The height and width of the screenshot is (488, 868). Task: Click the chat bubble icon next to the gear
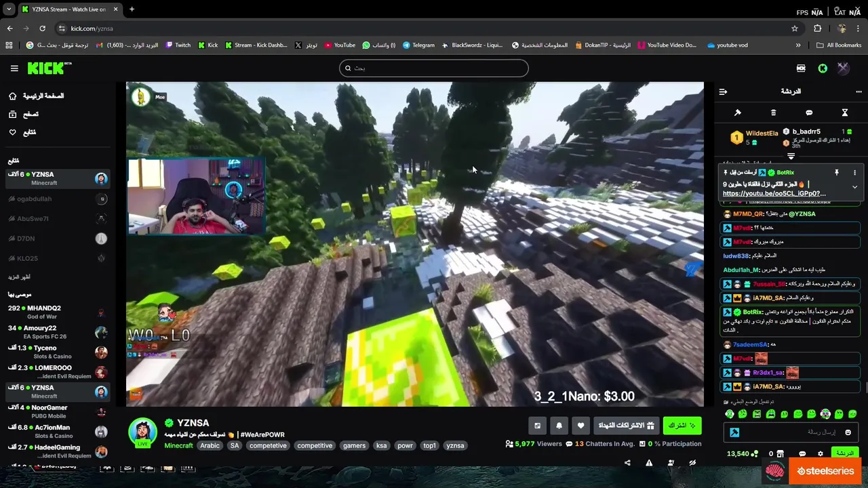(802, 454)
